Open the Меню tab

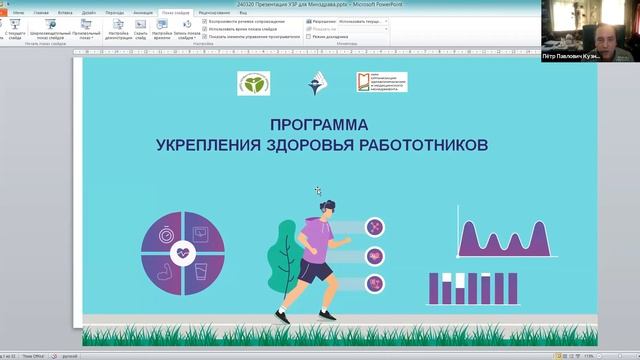(x=18, y=13)
